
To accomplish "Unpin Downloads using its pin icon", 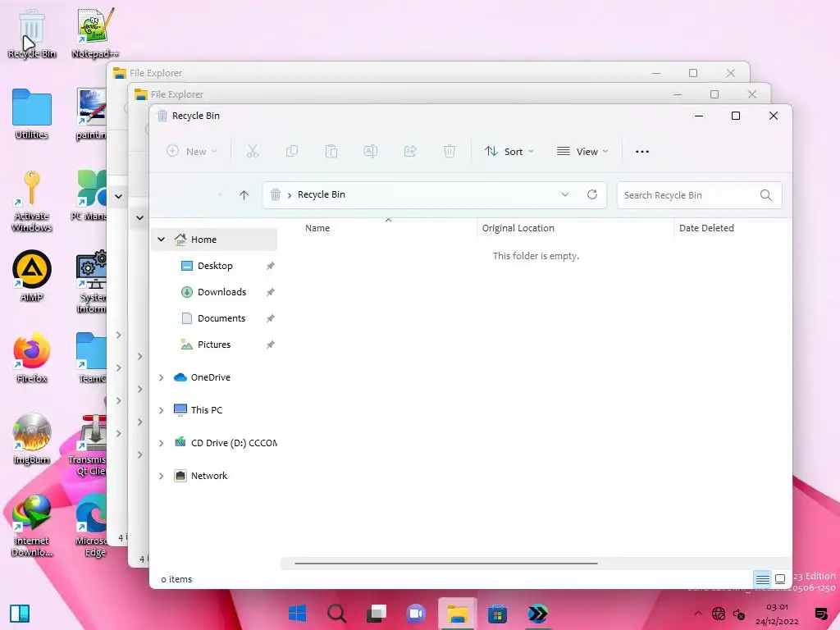I will pyautogui.click(x=271, y=292).
